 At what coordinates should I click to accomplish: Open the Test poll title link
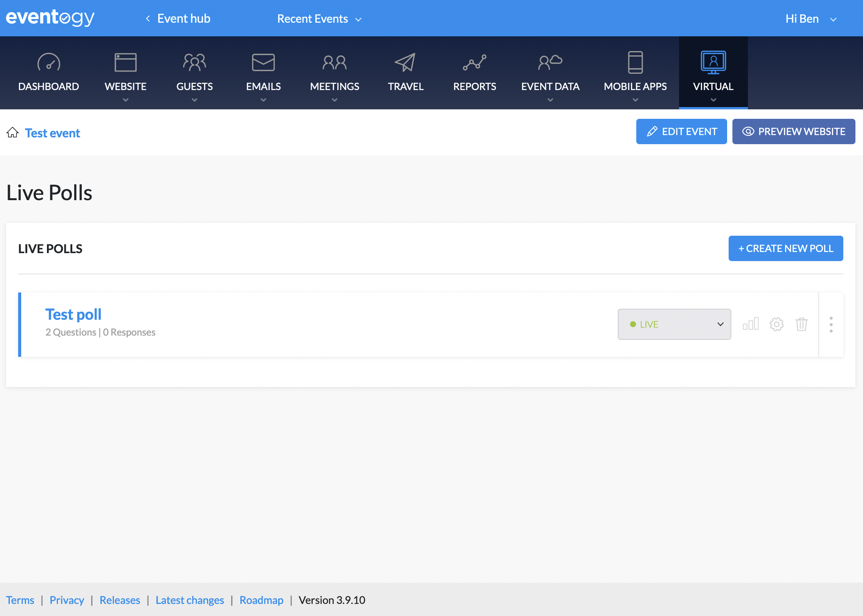tap(73, 314)
